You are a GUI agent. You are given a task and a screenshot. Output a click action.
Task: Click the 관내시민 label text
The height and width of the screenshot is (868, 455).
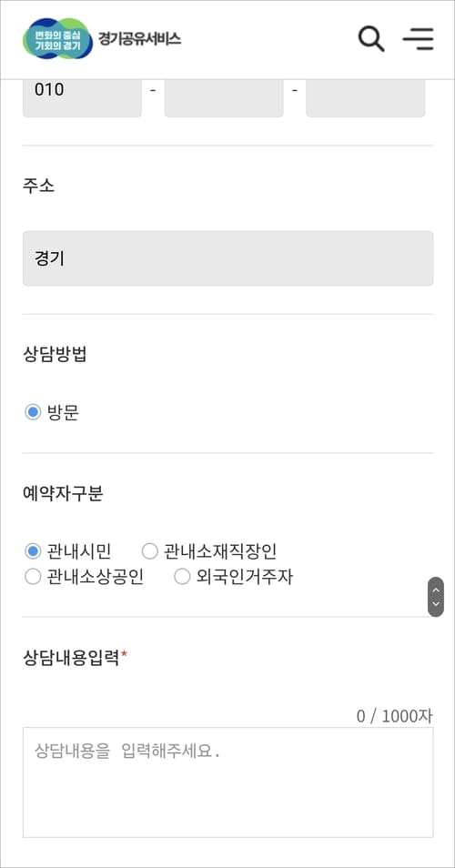[79, 551]
